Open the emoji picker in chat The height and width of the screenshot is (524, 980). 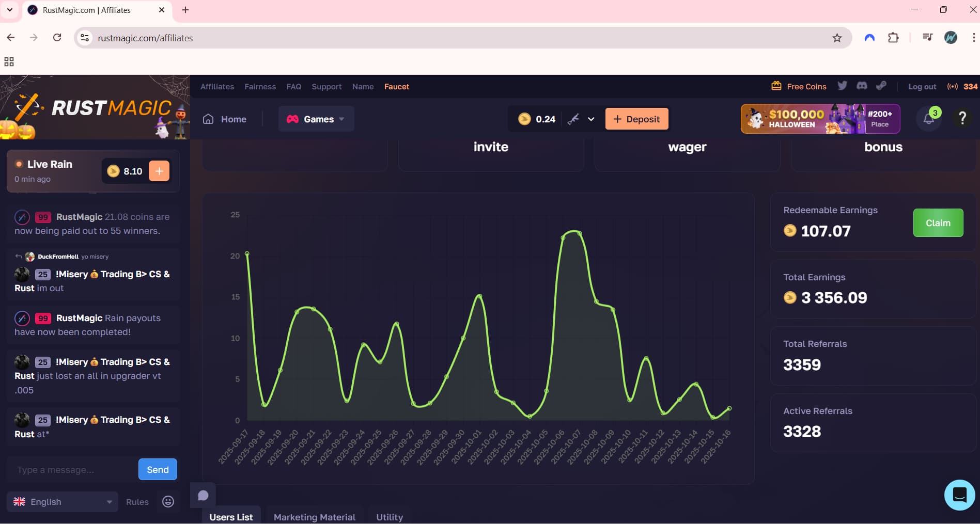point(168,502)
